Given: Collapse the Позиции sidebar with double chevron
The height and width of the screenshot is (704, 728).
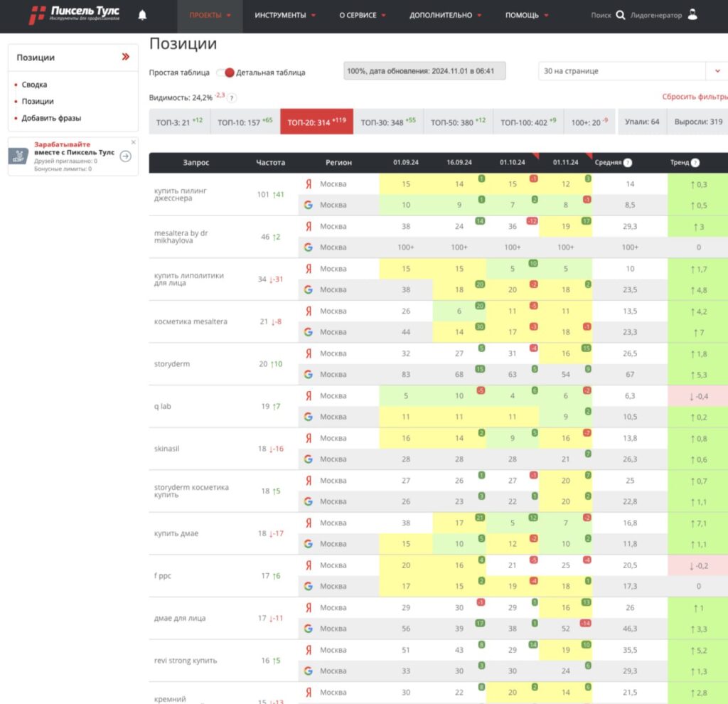Looking at the screenshot, I should [x=126, y=57].
